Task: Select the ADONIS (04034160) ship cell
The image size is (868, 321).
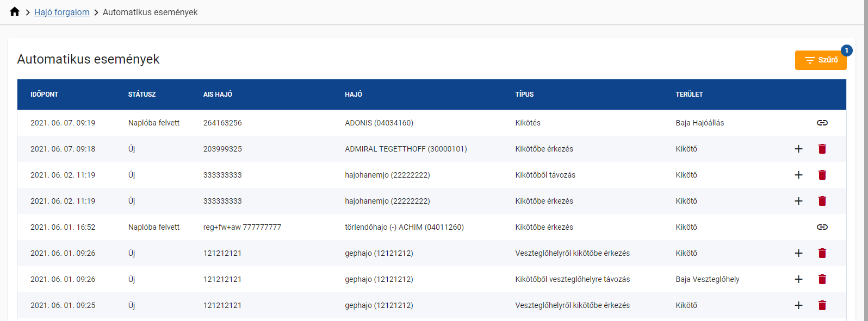Action: pyautogui.click(x=379, y=123)
